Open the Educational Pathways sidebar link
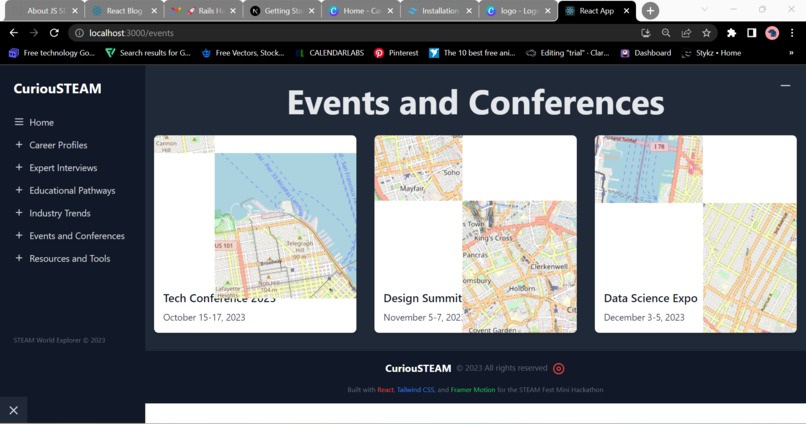The height and width of the screenshot is (424, 806). (72, 190)
